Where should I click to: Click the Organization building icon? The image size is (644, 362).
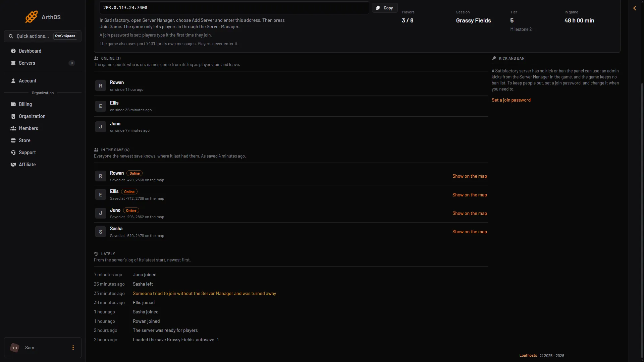click(13, 116)
